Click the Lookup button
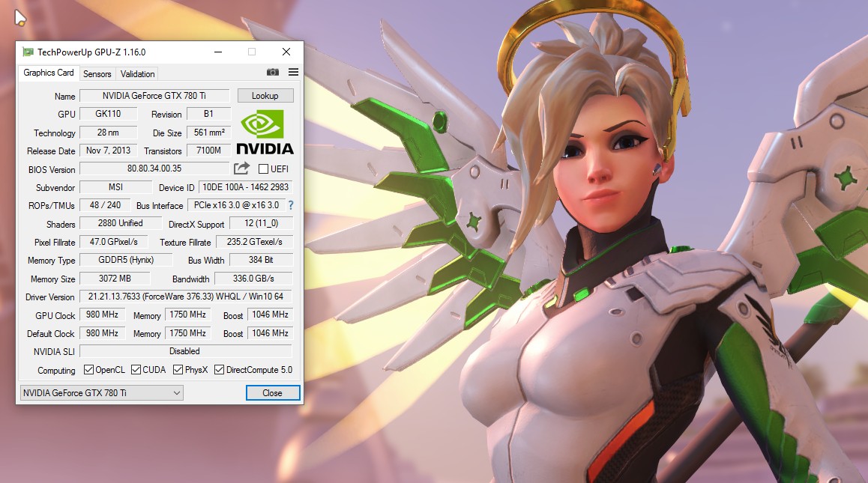 click(x=265, y=96)
